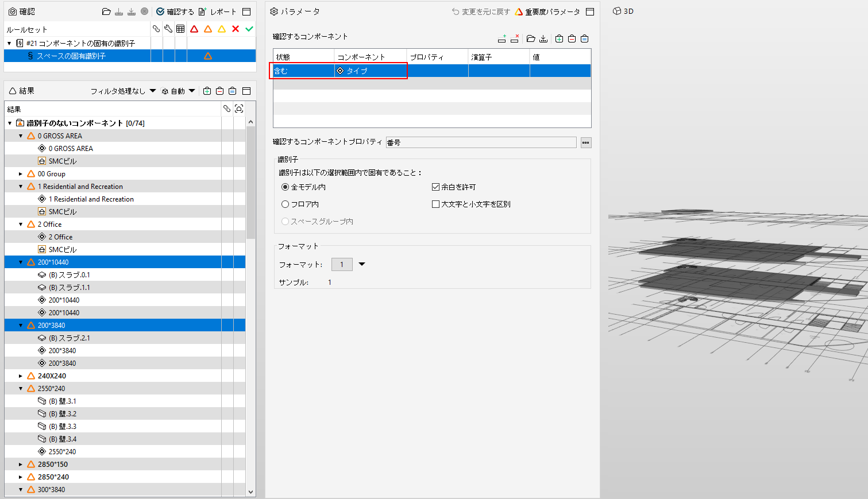
Task: Collapse the 1 Residential and Recreation group
Action: [21, 187]
